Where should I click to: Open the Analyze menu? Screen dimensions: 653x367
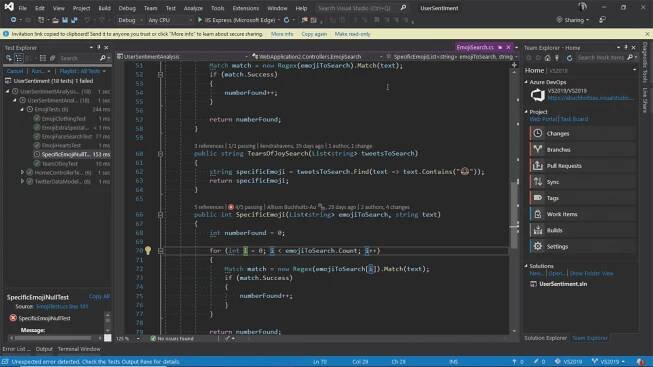point(193,8)
